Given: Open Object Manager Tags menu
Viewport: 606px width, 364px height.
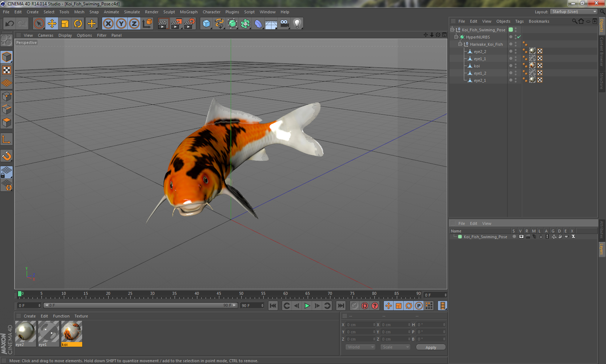Looking at the screenshot, I should point(519,21).
